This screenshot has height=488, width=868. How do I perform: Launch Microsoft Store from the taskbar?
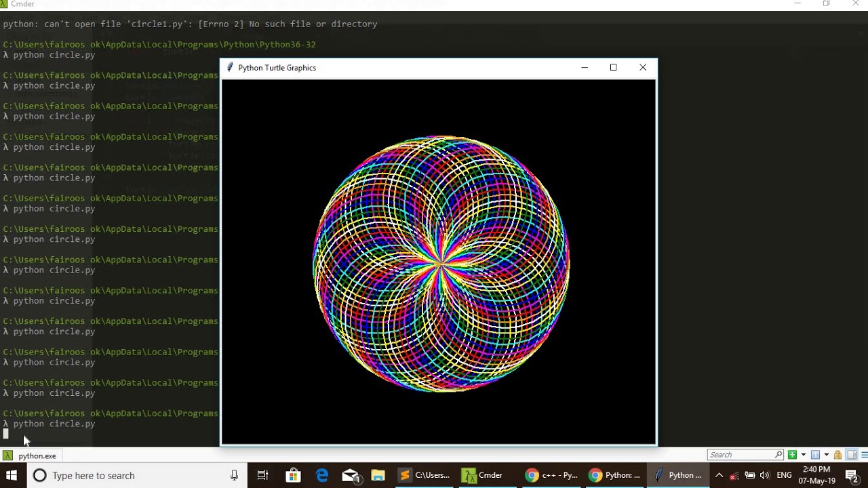click(293, 475)
